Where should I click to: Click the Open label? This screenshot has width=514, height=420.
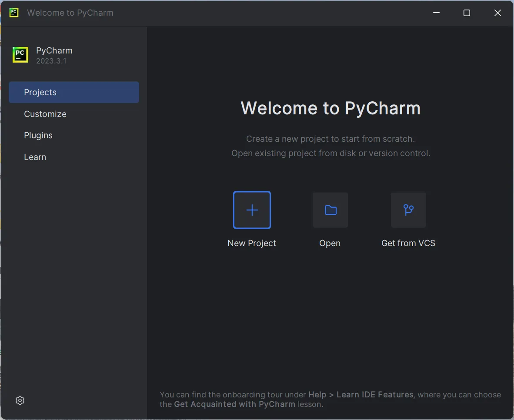pos(330,243)
